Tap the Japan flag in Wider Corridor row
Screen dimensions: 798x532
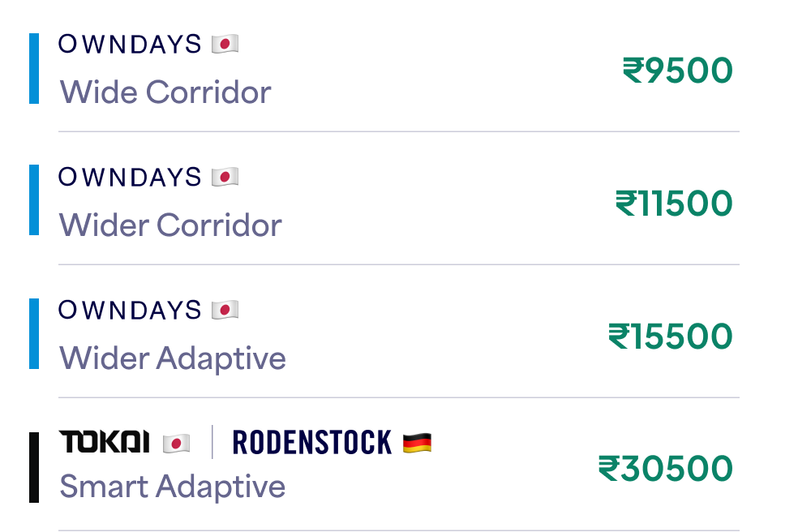click(225, 177)
